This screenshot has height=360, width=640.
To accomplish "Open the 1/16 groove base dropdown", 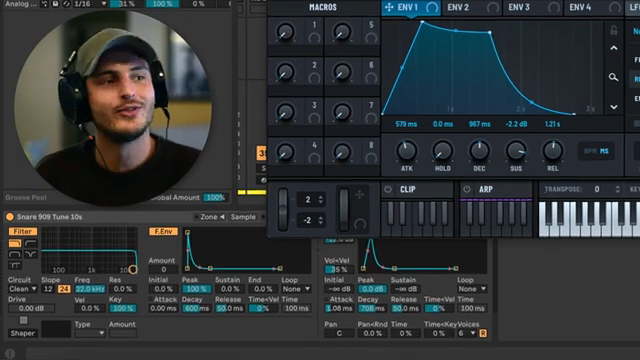I will point(90,4).
